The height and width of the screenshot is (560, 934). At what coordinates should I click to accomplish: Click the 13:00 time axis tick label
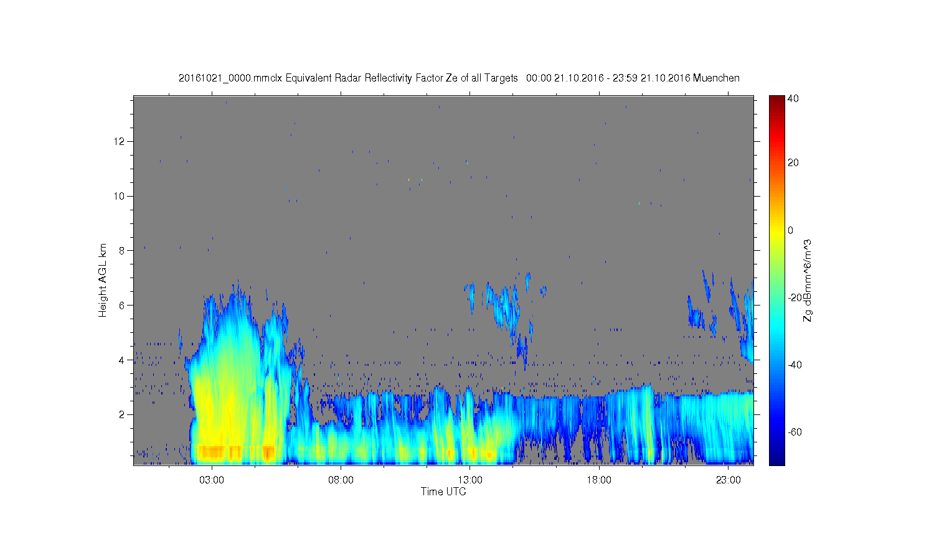click(x=470, y=480)
